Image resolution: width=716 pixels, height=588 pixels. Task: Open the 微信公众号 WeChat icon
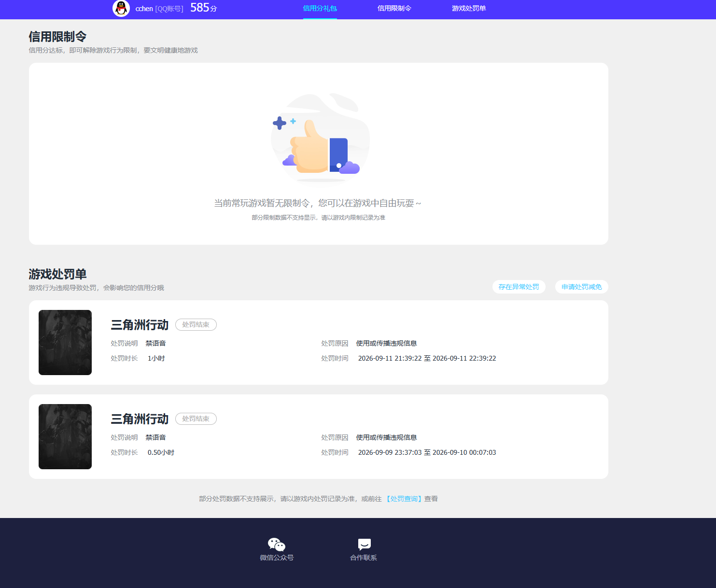pos(277,545)
